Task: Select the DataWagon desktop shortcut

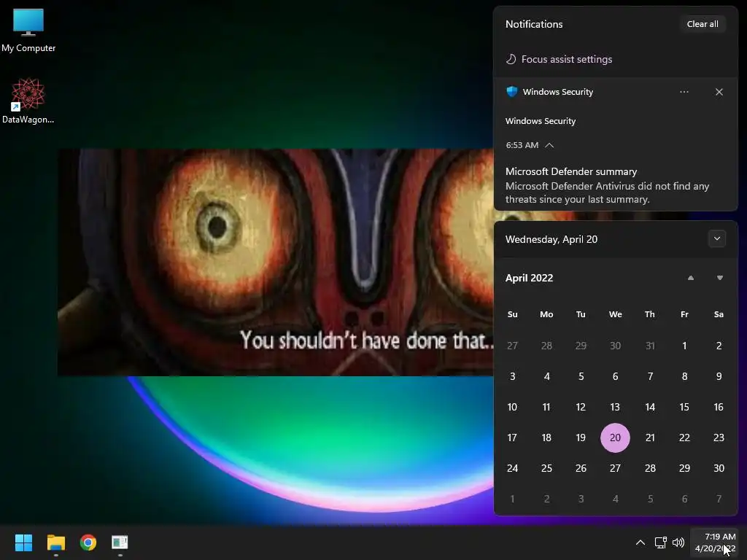Action: click(x=28, y=101)
